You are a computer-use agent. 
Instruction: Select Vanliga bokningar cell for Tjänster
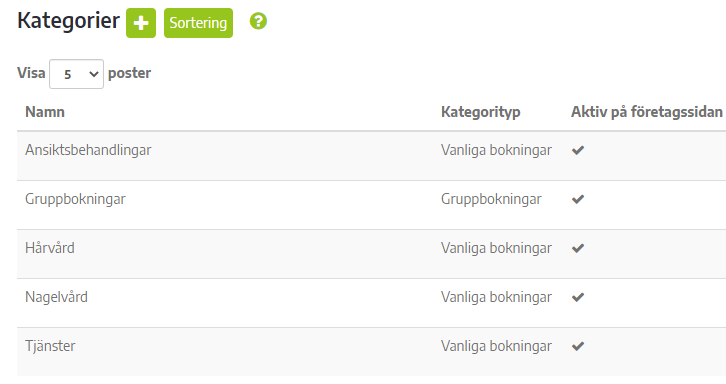point(496,346)
